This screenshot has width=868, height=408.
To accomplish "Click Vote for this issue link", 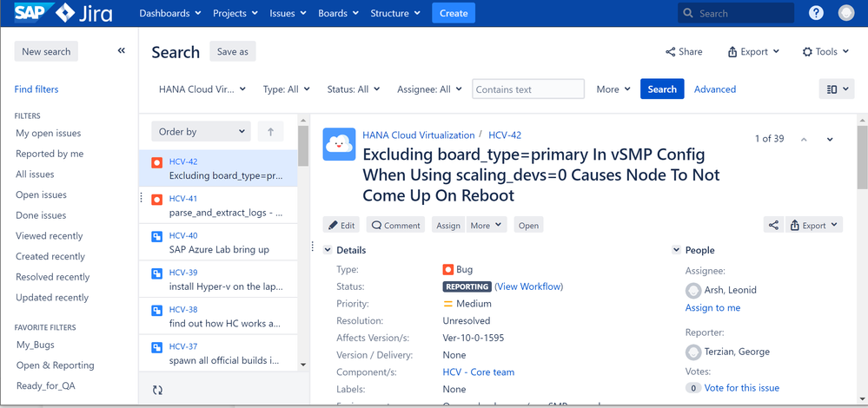I will coord(742,387).
